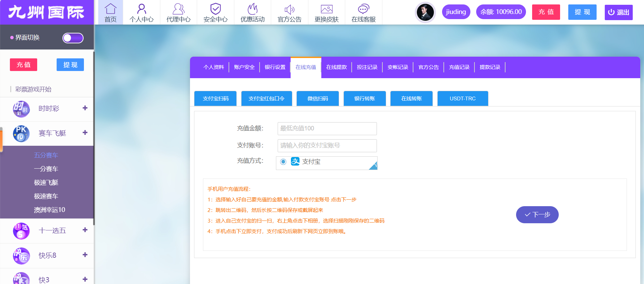Image resolution: width=644 pixels, height=284 pixels.
Task: Click the 官方公告 speaker icon
Action: point(290,9)
